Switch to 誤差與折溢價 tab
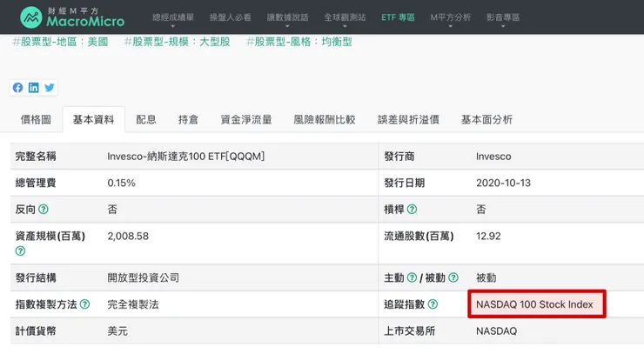This screenshot has width=644, height=354. pyautogui.click(x=408, y=119)
